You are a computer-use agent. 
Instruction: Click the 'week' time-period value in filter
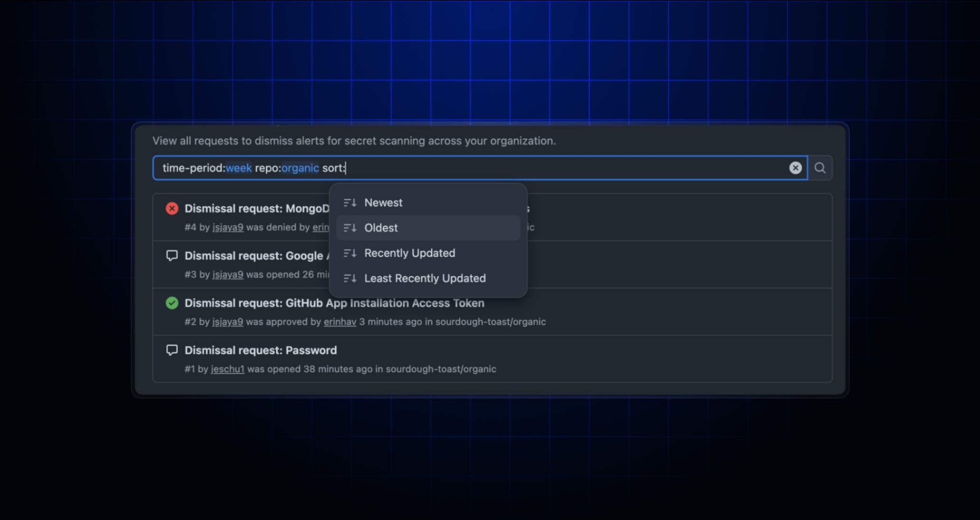click(239, 168)
